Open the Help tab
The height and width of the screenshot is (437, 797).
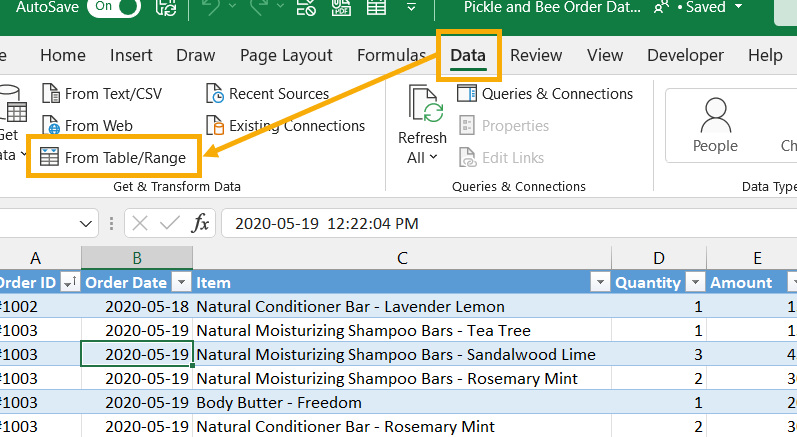765,55
